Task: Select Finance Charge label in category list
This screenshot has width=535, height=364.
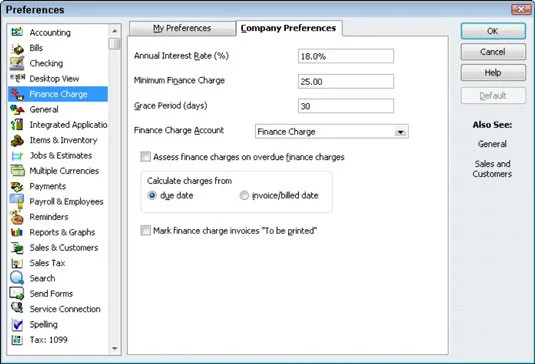Action: 58,94
